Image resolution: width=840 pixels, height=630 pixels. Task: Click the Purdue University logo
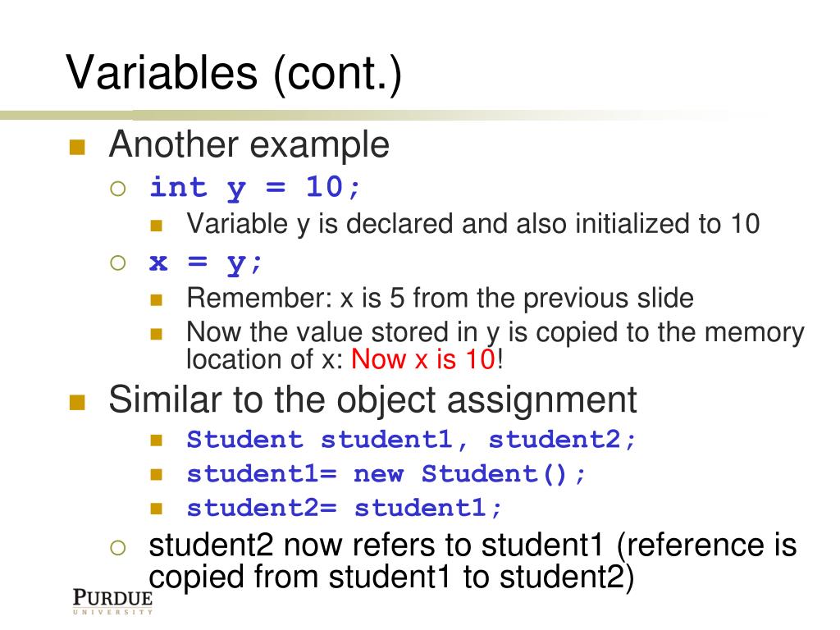112,600
